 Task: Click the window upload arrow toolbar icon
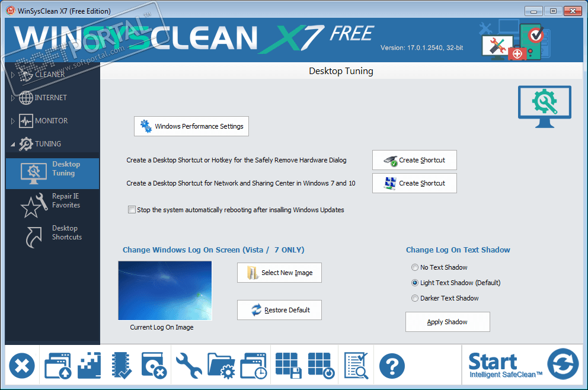point(57,366)
